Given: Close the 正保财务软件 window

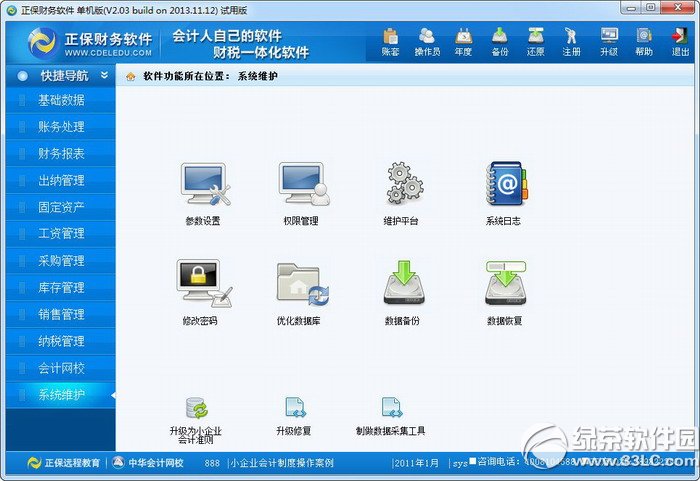Looking at the screenshot, I should pyautogui.click(x=677, y=8).
